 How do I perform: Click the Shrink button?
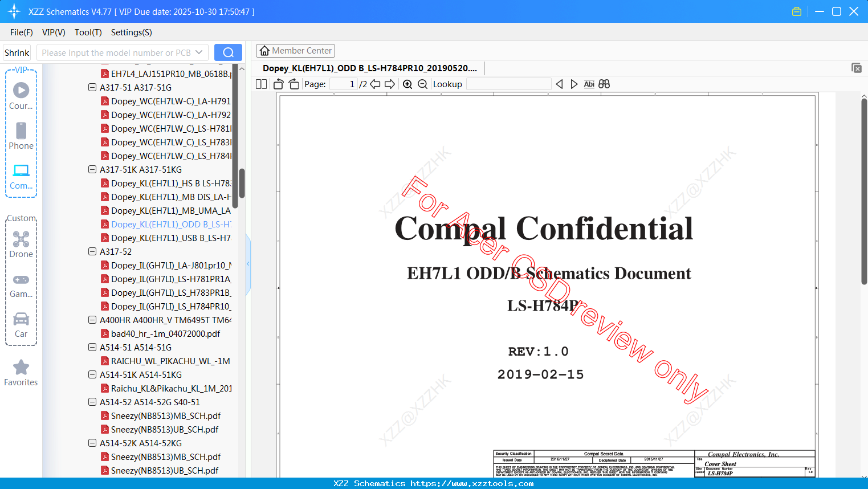tap(17, 52)
